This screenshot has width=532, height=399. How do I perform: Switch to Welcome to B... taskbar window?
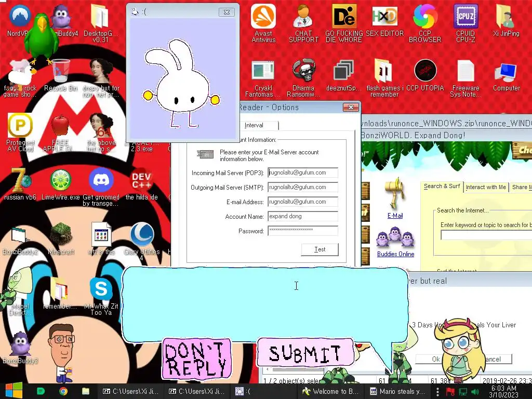pos(331,391)
